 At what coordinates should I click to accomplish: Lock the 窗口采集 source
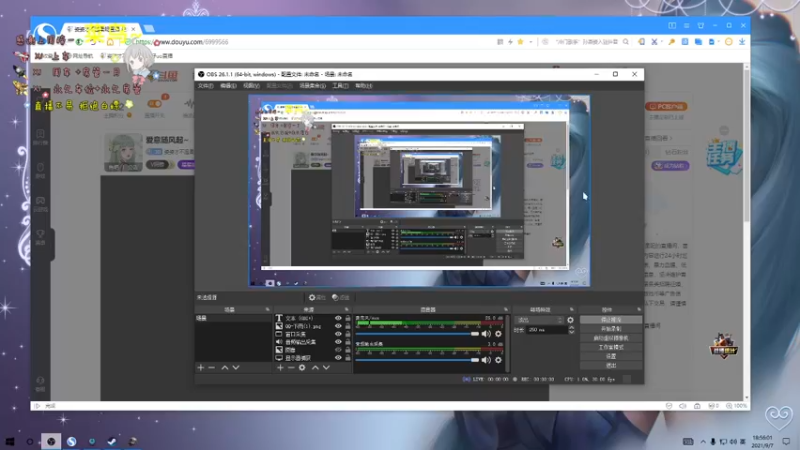click(348, 334)
